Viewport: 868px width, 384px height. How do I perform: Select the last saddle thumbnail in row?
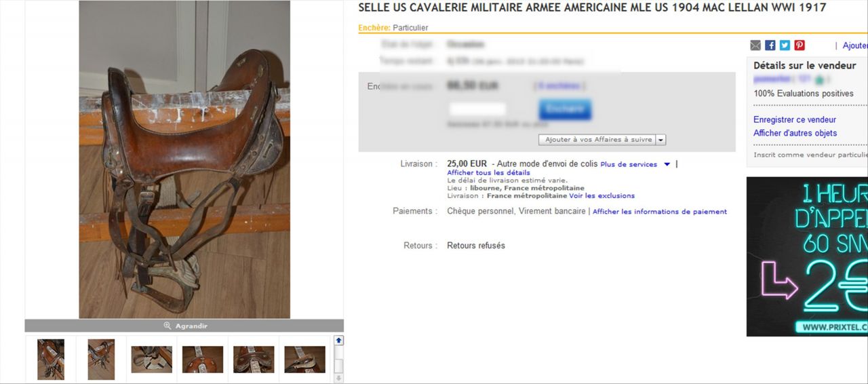(x=304, y=360)
